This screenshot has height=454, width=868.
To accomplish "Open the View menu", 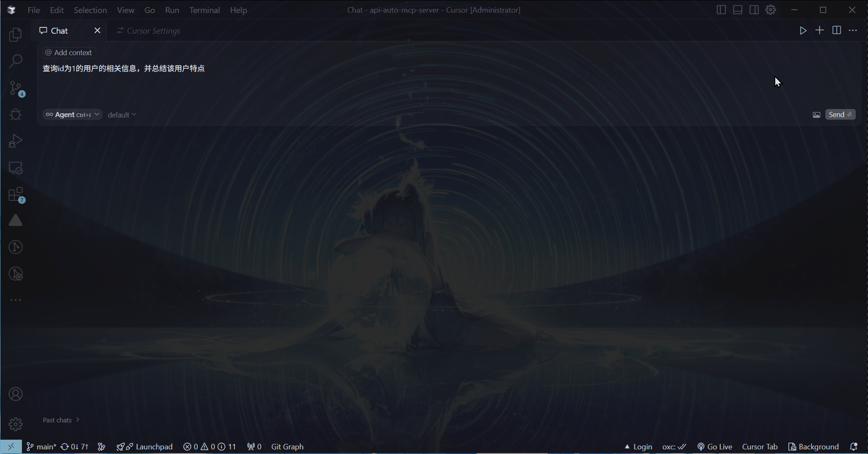I will click(126, 10).
